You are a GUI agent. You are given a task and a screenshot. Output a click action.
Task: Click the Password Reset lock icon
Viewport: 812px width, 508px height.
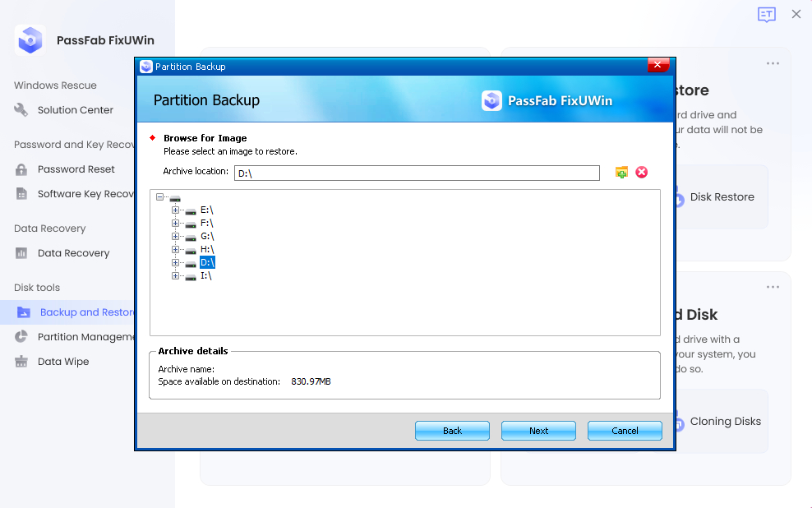[x=20, y=169]
